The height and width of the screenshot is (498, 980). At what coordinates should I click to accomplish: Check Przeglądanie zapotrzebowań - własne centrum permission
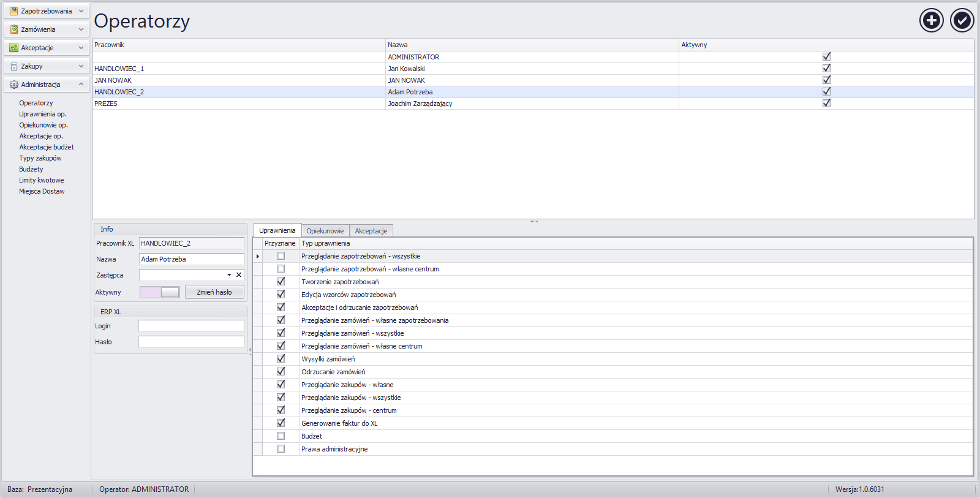(x=281, y=269)
